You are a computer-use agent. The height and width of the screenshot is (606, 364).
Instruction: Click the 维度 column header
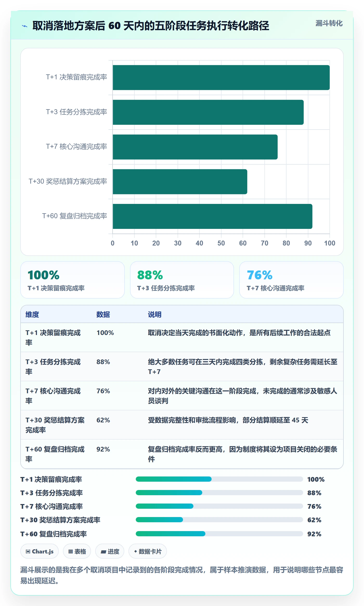coord(32,314)
